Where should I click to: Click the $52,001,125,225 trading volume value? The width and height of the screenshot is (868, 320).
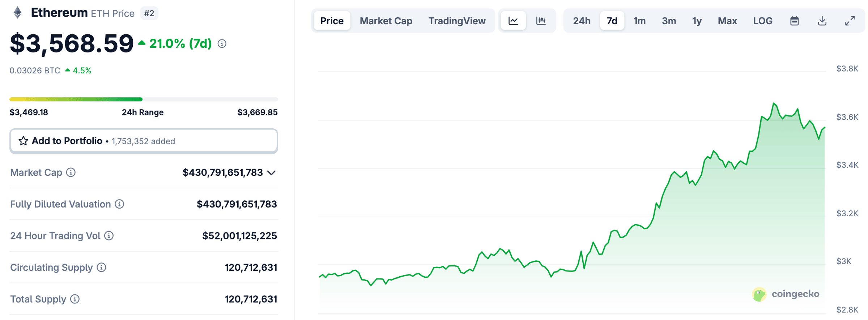pos(239,236)
